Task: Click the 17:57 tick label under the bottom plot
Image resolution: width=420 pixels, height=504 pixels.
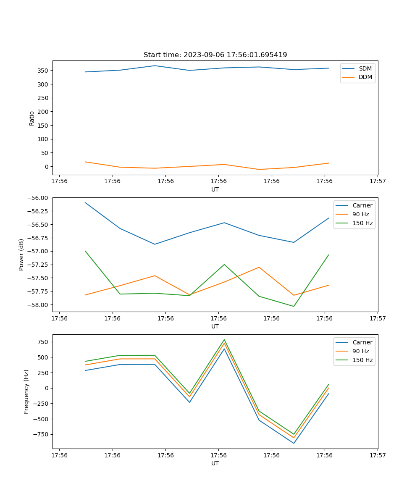Action: coord(378,455)
